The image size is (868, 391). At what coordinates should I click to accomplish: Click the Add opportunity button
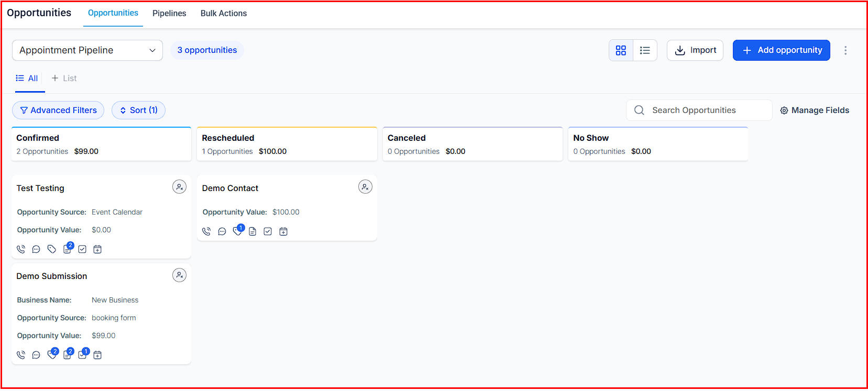click(x=781, y=50)
